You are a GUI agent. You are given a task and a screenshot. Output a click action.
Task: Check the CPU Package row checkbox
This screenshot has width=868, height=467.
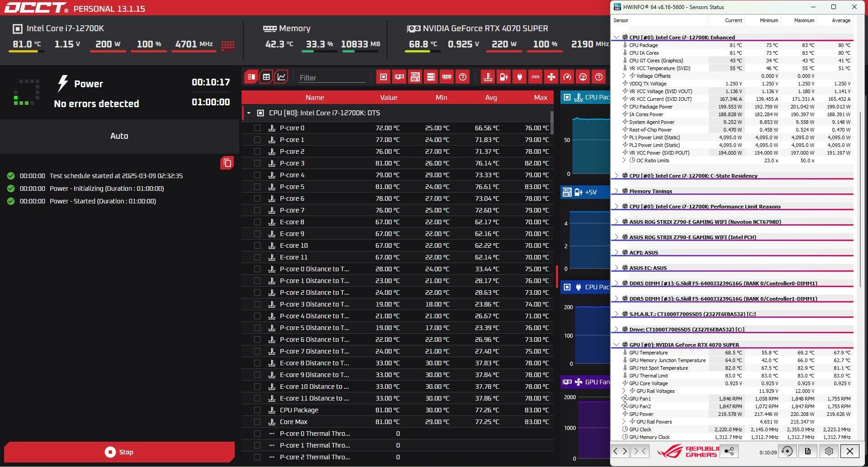pyautogui.click(x=257, y=410)
